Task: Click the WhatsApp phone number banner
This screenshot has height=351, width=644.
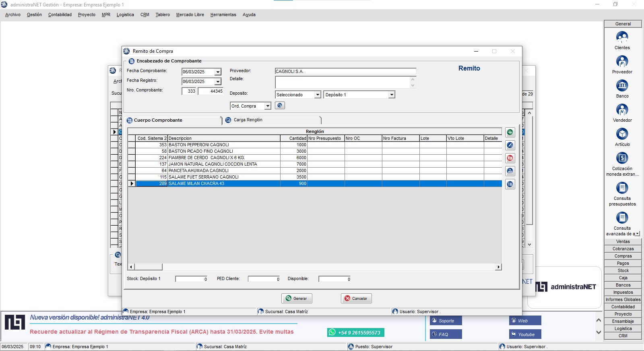Action: tap(356, 332)
